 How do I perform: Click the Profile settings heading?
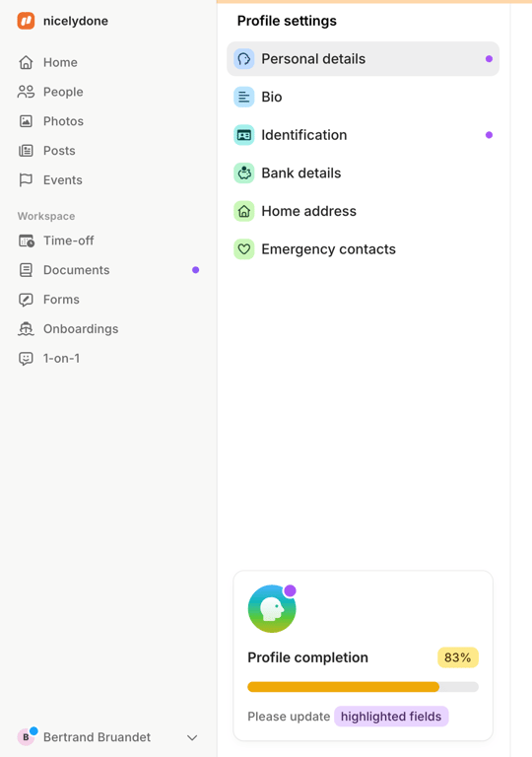(x=287, y=21)
